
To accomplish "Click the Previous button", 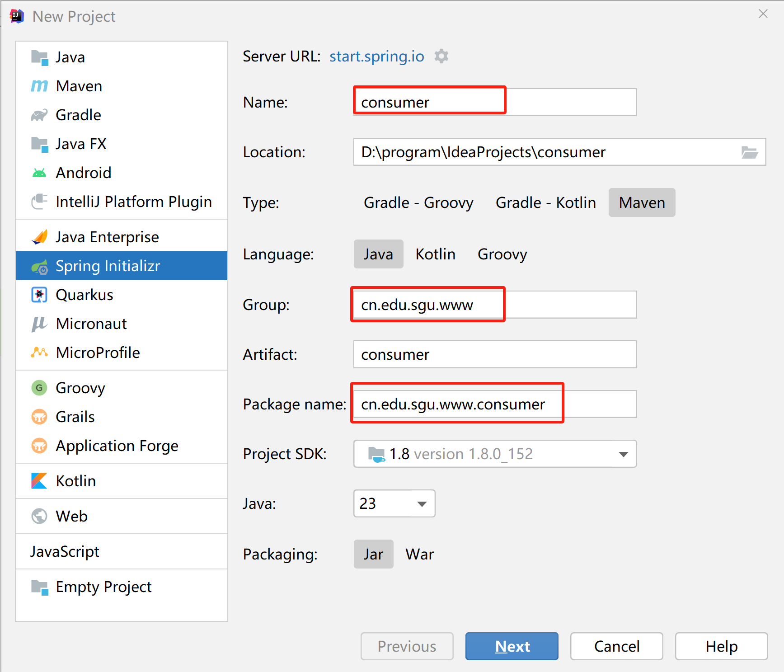I will point(407,646).
